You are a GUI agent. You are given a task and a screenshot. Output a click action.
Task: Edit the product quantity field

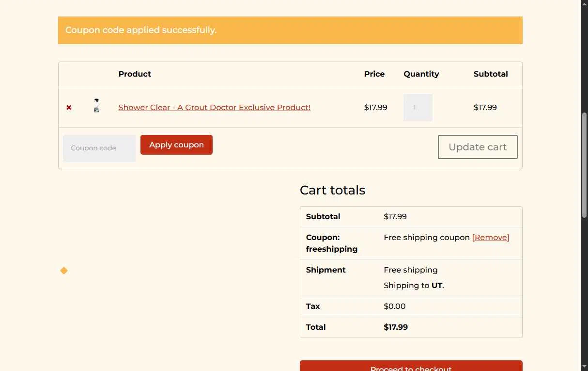pyautogui.click(x=418, y=107)
